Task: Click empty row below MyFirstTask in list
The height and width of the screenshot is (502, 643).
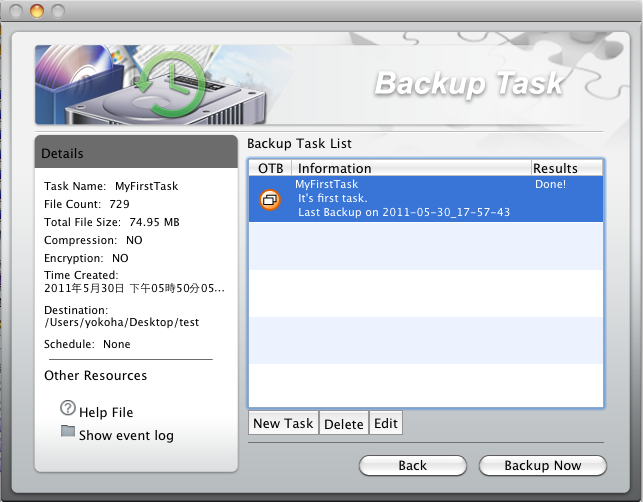Action: pos(426,246)
